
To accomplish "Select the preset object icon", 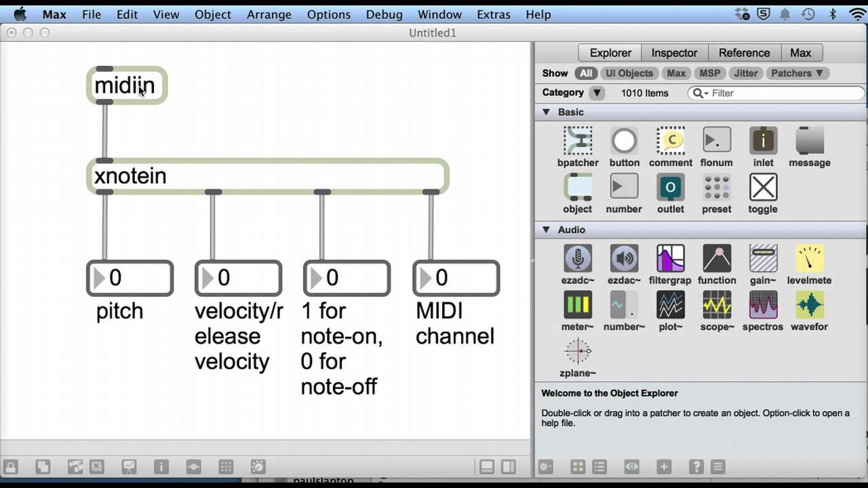I will [717, 187].
